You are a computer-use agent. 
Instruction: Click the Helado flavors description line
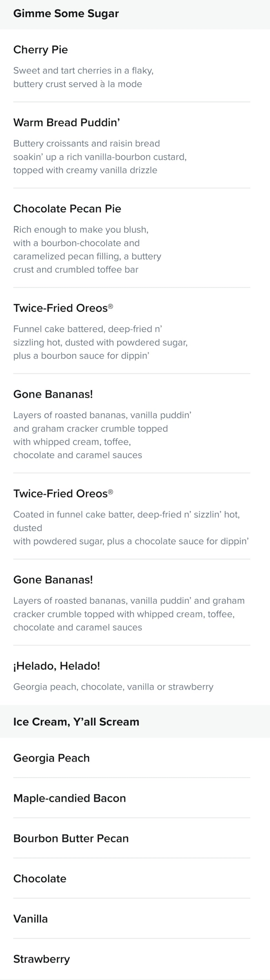click(x=114, y=687)
